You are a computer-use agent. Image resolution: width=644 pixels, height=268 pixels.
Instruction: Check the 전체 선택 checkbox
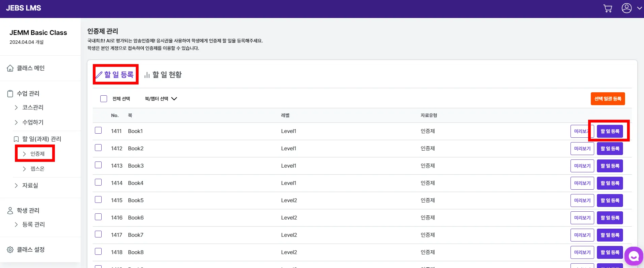point(104,99)
